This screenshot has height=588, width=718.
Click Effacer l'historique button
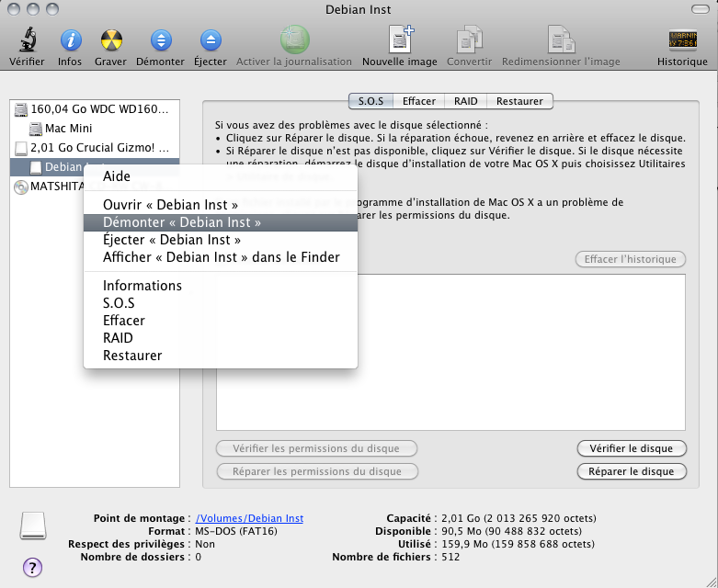pos(630,259)
